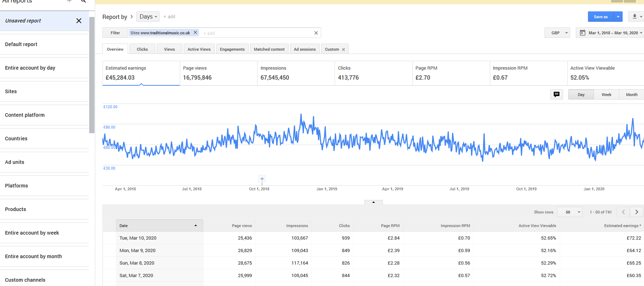The image size is (644, 286).
Task: Click the filter add input field
Action: 257,33
